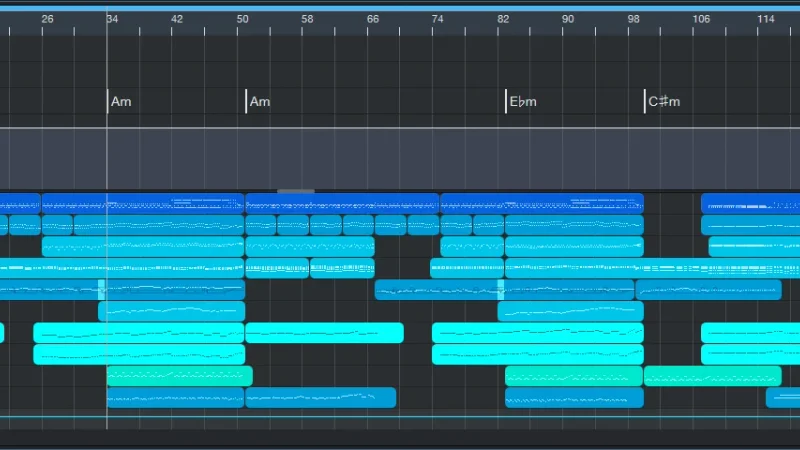This screenshot has height=450, width=800.
Task: Click bar 42 on the timeline ruler
Action: click(177, 19)
